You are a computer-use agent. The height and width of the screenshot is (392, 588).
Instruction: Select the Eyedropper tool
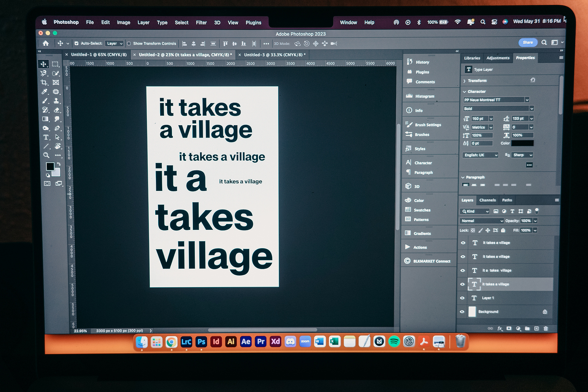[x=44, y=92]
